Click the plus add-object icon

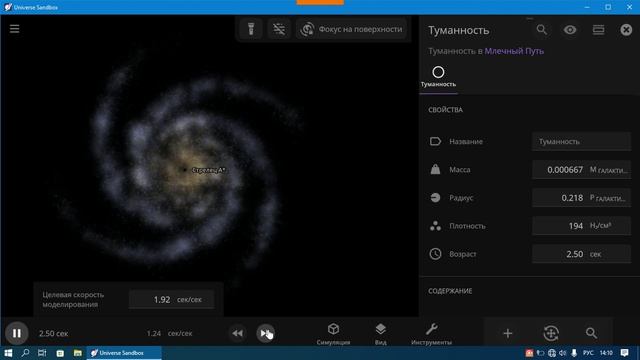click(x=507, y=333)
